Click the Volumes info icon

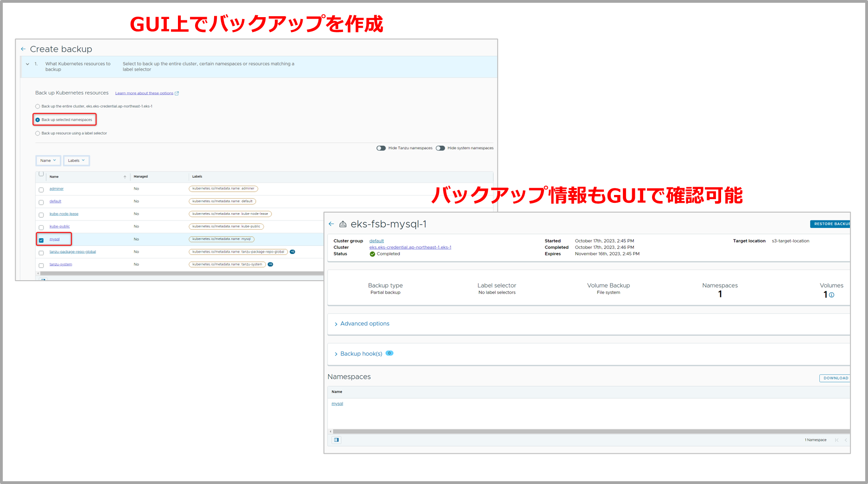pos(831,295)
